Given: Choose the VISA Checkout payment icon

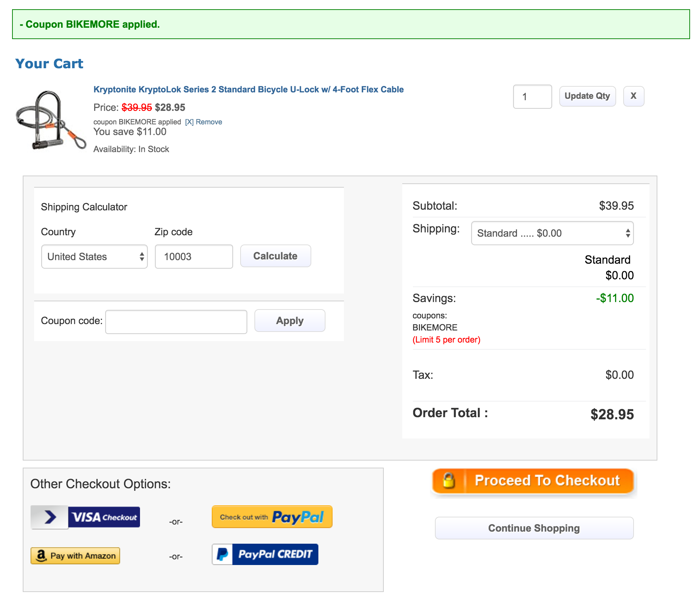Looking at the screenshot, I should 104,517.
